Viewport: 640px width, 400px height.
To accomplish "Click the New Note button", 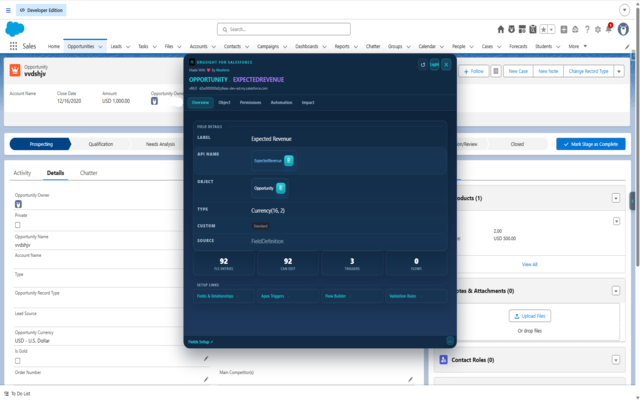I will [x=548, y=71].
